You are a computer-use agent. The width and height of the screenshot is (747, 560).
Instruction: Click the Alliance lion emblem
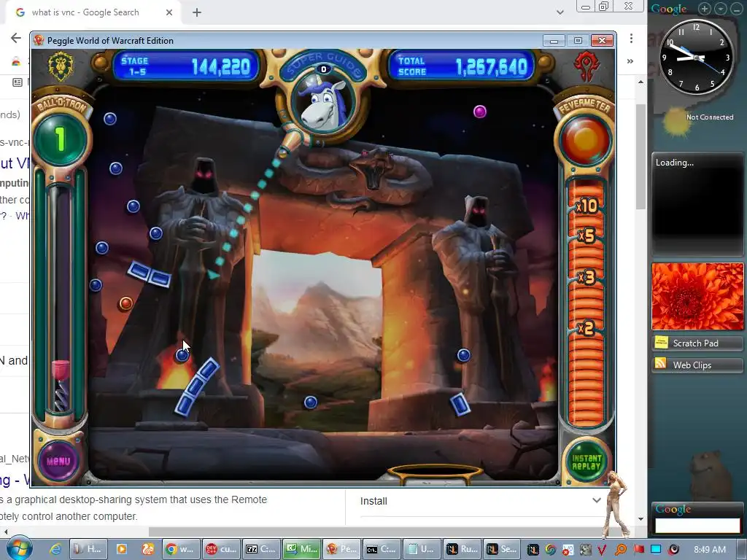(x=61, y=66)
